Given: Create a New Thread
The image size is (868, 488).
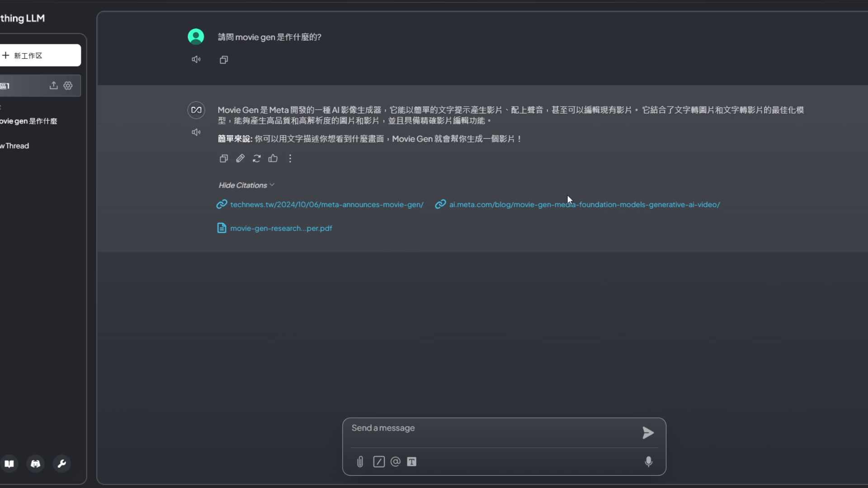Looking at the screenshot, I should point(14,146).
